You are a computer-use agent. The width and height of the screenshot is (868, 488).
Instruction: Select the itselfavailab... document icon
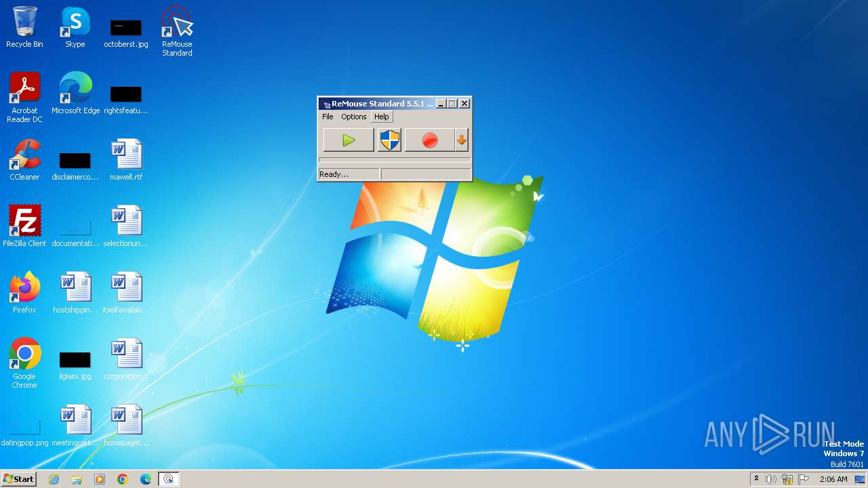[126, 293]
